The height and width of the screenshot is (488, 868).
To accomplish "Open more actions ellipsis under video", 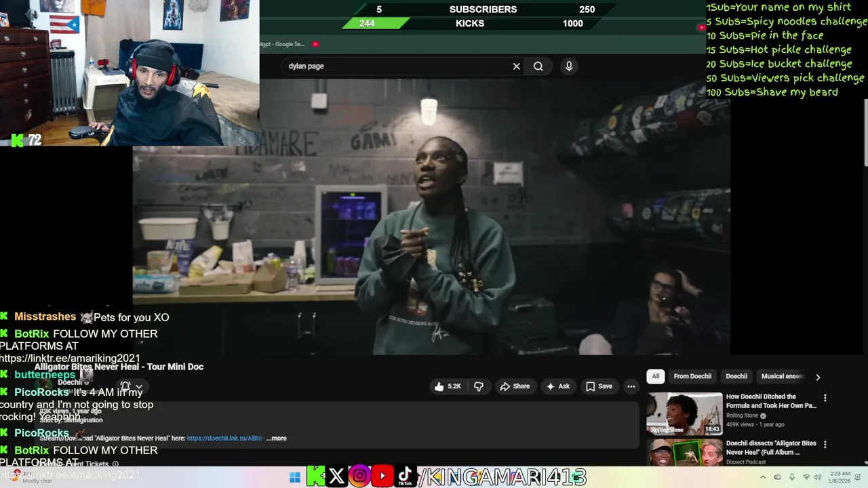I will tap(631, 386).
